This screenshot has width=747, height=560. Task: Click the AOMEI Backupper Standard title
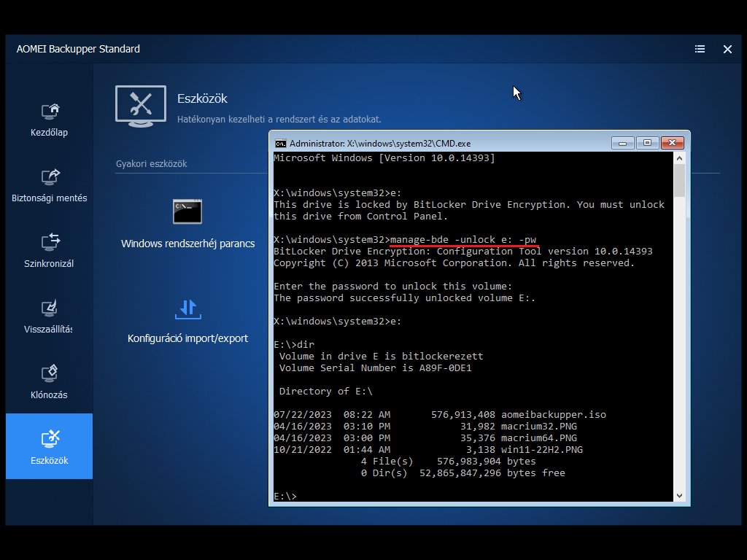(x=78, y=49)
